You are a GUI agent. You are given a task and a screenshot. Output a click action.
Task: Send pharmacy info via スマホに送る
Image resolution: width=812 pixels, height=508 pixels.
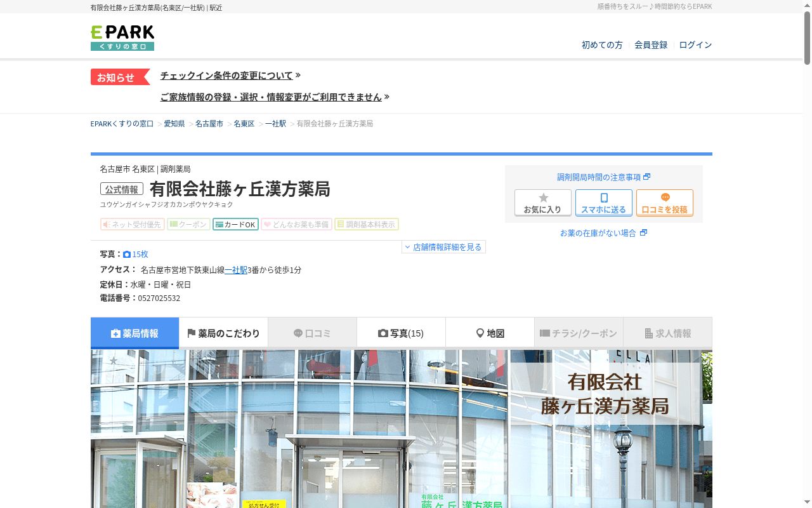click(x=604, y=203)
